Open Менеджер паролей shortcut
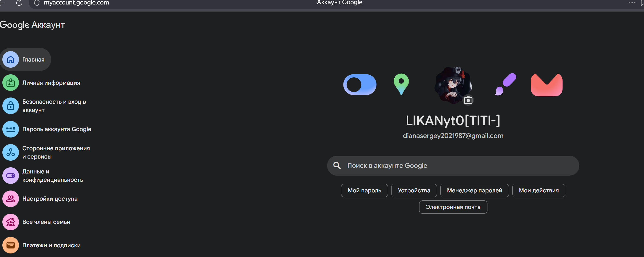Viewport: 644px width, 257px height. click(x=474, y=191)
